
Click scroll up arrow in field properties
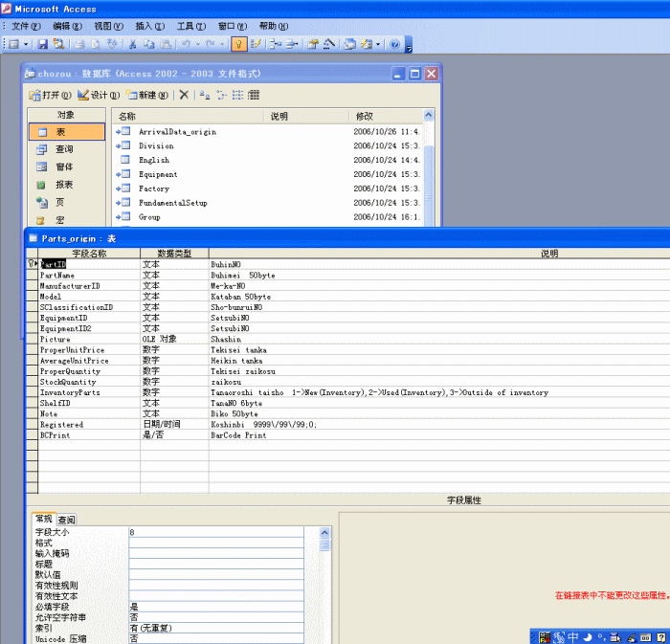click(x=324, y=532)
